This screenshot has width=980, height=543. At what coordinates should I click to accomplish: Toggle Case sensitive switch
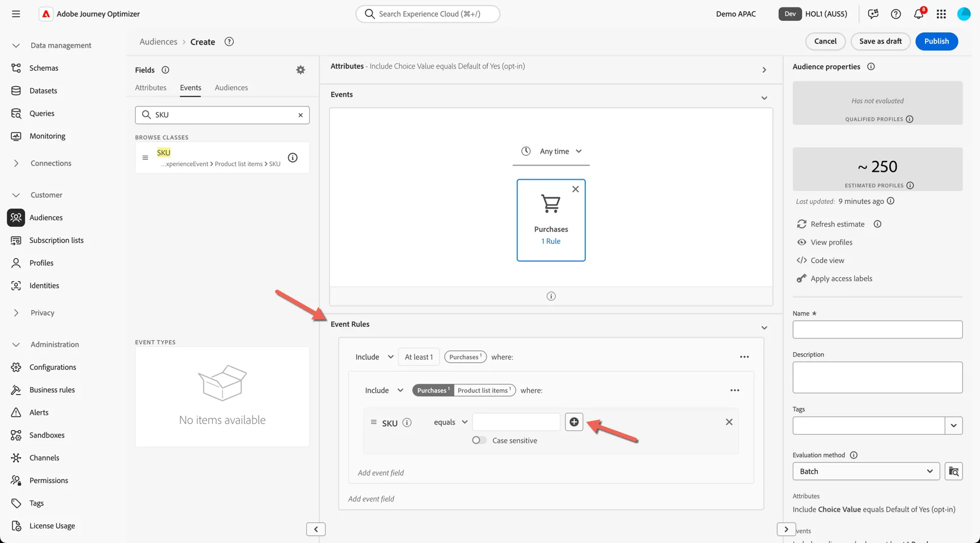coord(479,440)
